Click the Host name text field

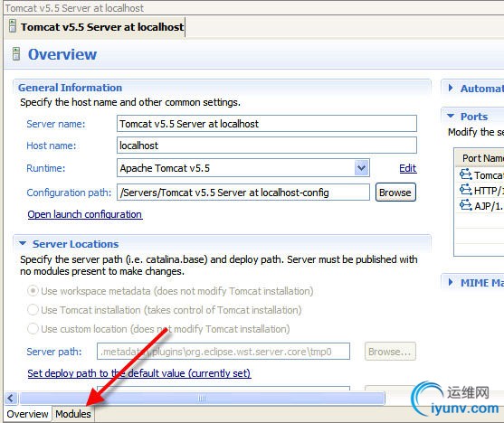click(x=267, y=146)
